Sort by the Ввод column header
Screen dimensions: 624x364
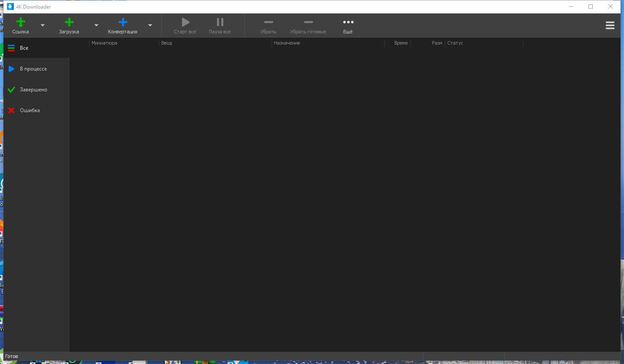pyautogui.click(x=215, y=43)
